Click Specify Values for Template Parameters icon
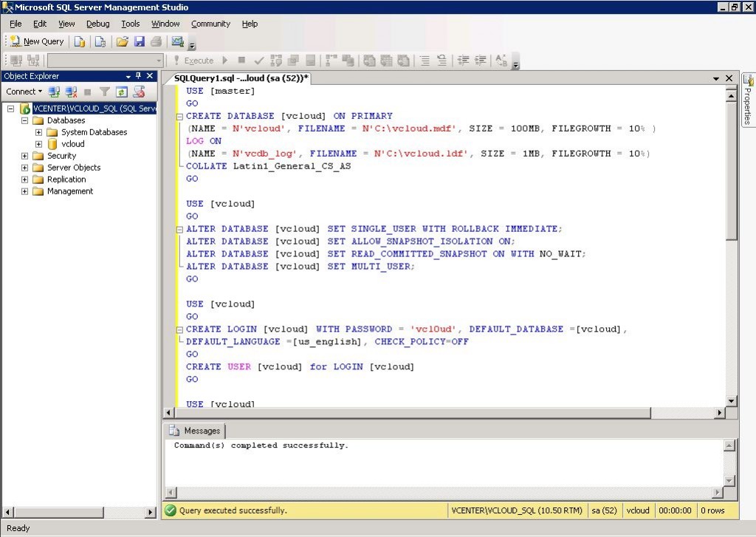Screen dimensions: 756x537 (501, 61)
